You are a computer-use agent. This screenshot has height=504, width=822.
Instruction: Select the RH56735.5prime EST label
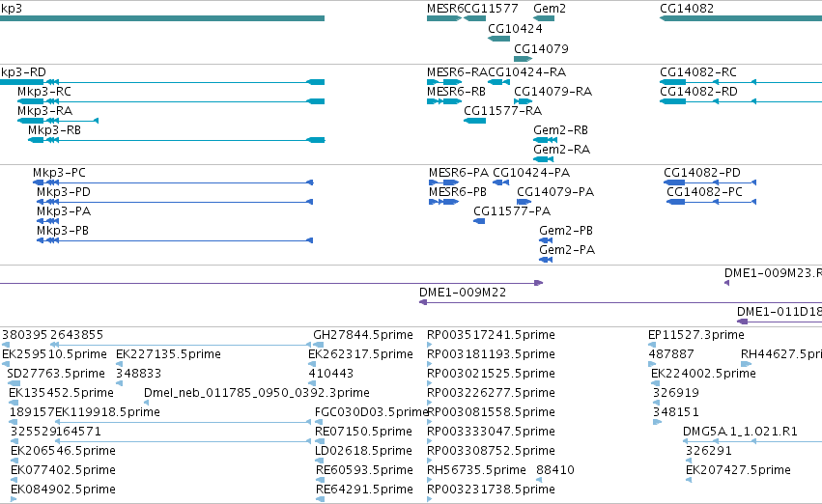click(476, 470)
